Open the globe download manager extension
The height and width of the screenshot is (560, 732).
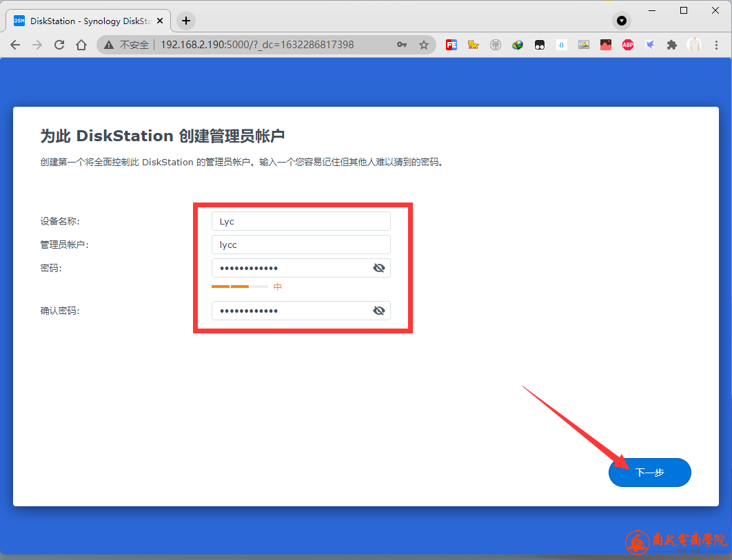pyautogui.click(x=517, y=45)
